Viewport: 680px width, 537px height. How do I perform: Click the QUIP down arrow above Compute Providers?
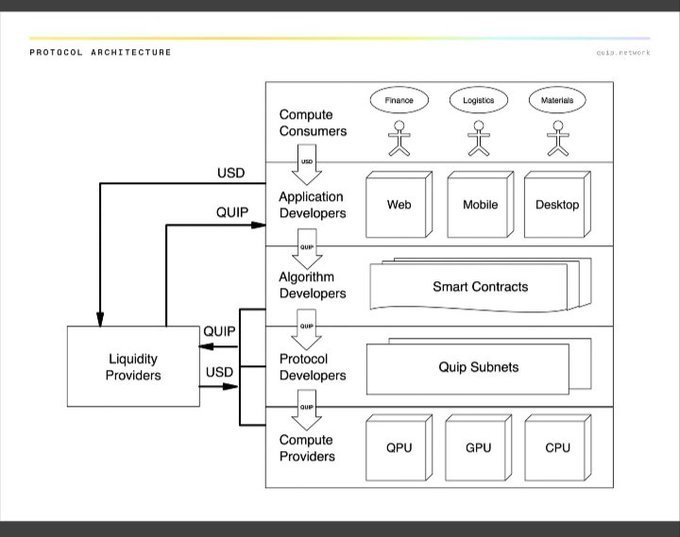[x=307, y=410]
